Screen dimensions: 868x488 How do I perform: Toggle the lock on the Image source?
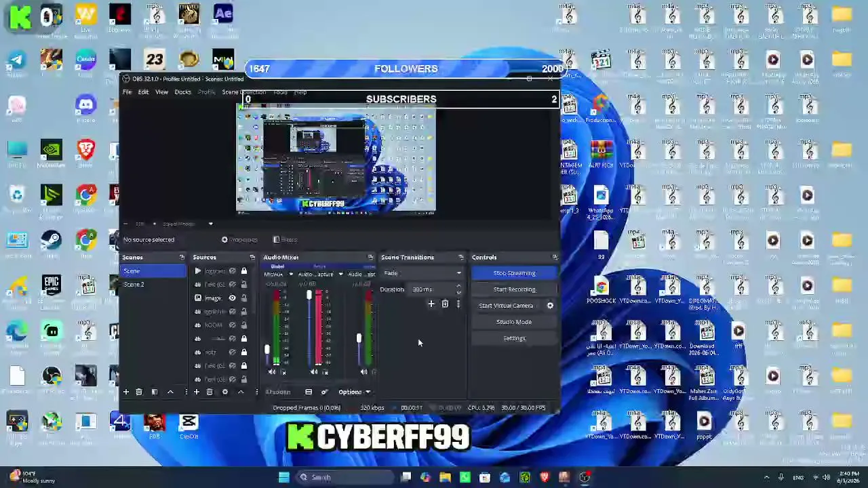244,298
